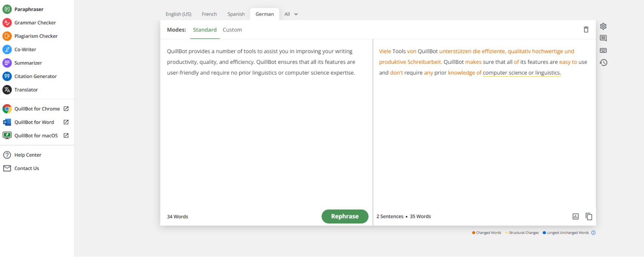Screen dimensions: 644x257
Task: Open the Citation Generator icon
Action: coord(7,76)
